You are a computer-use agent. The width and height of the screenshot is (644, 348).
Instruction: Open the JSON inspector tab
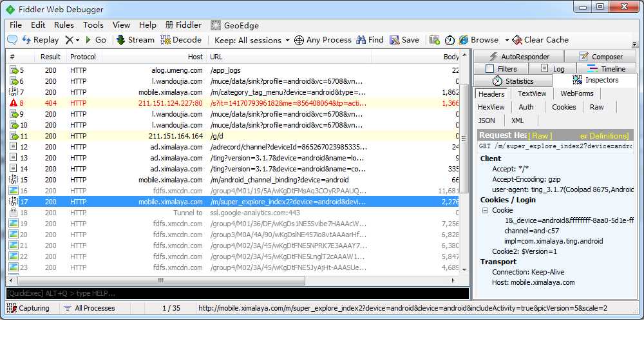click(x=486, y=121)
